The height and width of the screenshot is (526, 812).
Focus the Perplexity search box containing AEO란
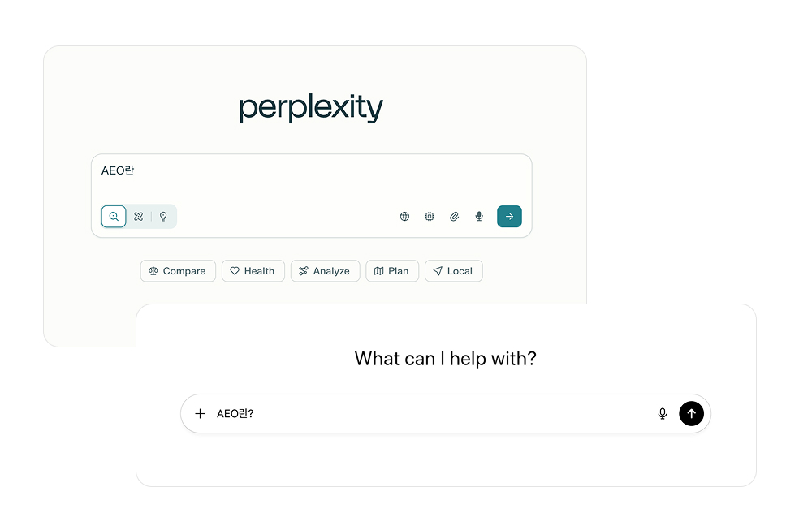(x=309, y=177)
